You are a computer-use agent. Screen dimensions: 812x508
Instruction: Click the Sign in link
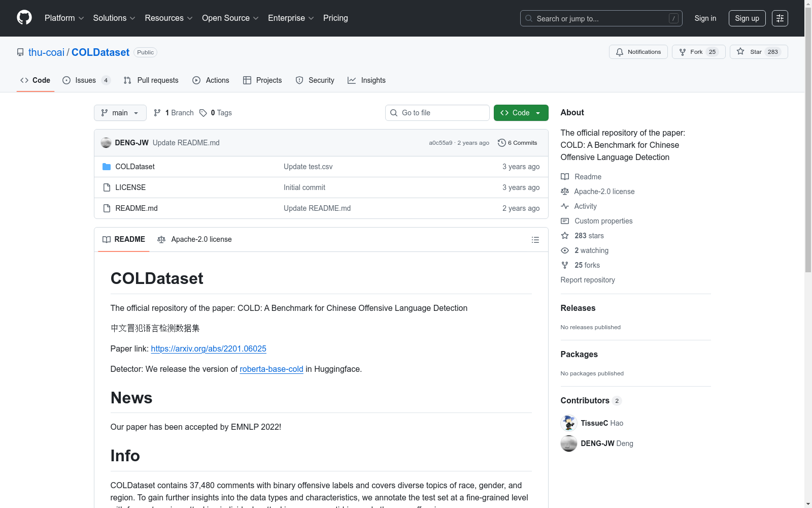pos(705,18)
